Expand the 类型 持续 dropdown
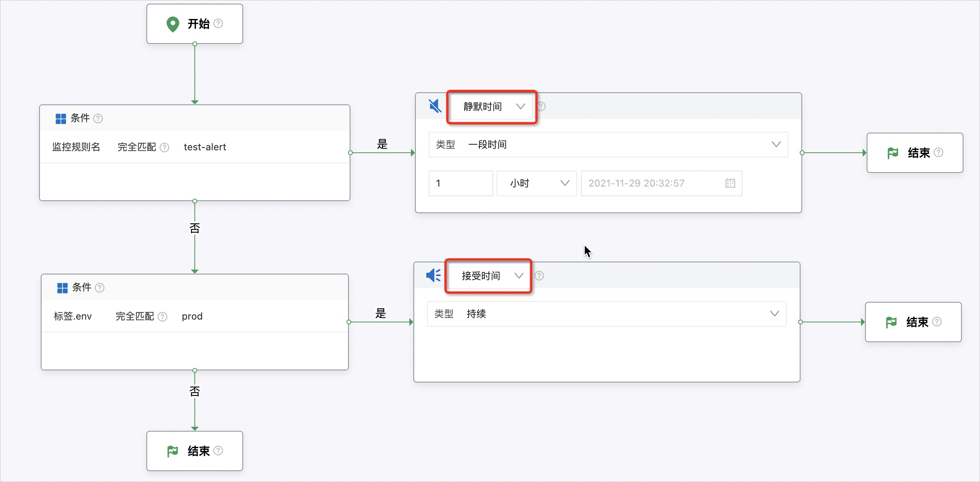980x482 pixels. coord(607,314)
